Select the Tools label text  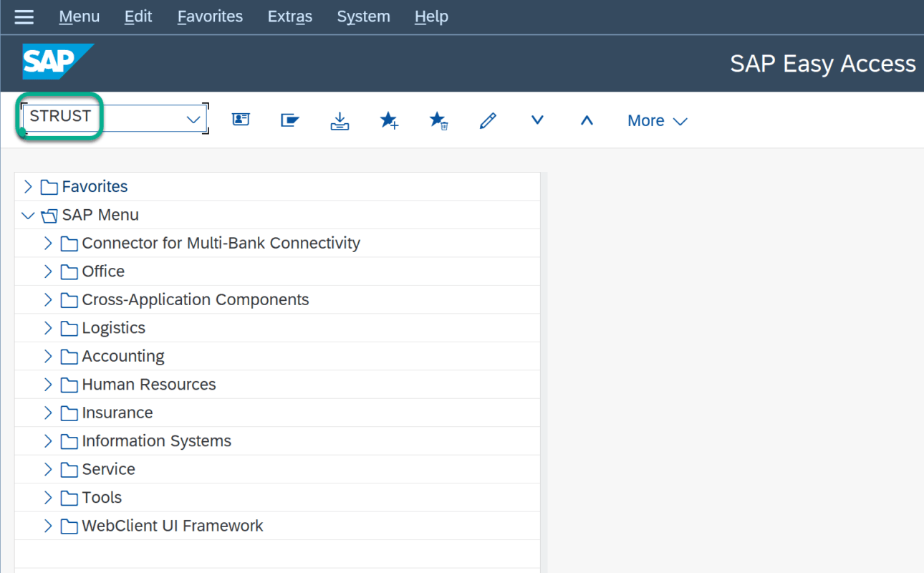(x=102, y=497)
